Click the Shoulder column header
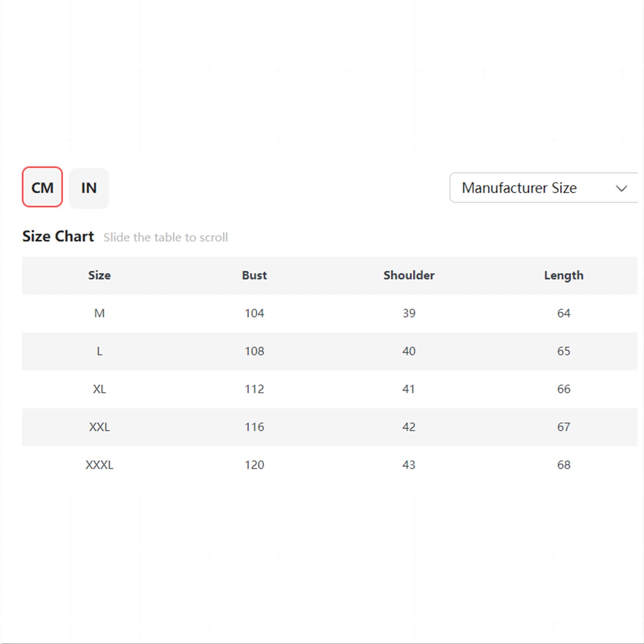The image size is (644, 644). point(409,275)
